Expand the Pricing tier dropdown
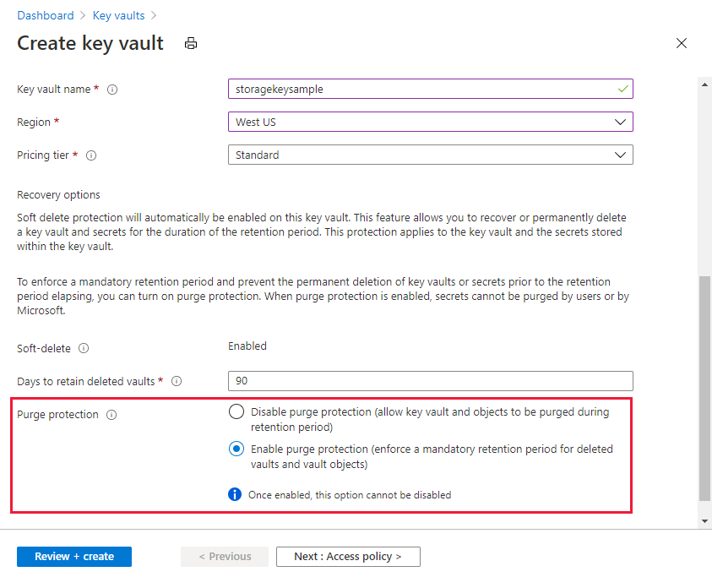This screenshot has height=588, width=712. 622,155
